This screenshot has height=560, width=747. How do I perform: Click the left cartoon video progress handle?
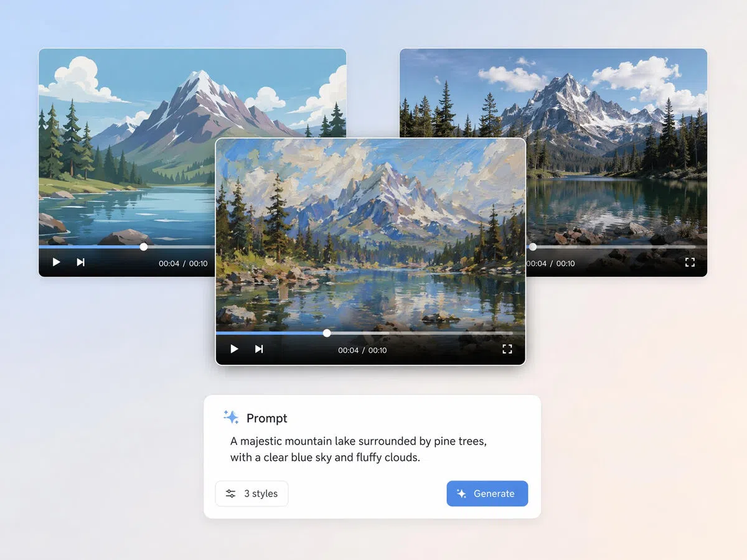(144, 246)
